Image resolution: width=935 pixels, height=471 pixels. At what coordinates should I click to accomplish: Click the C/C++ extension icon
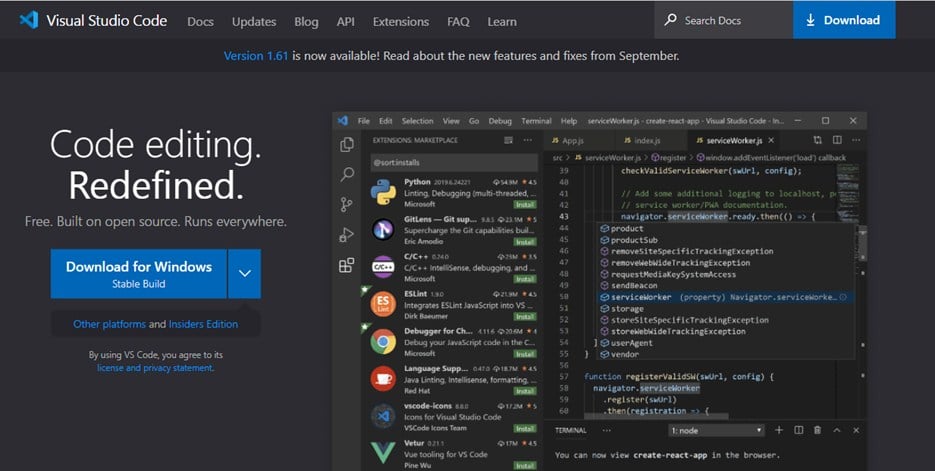coord(383,267)
